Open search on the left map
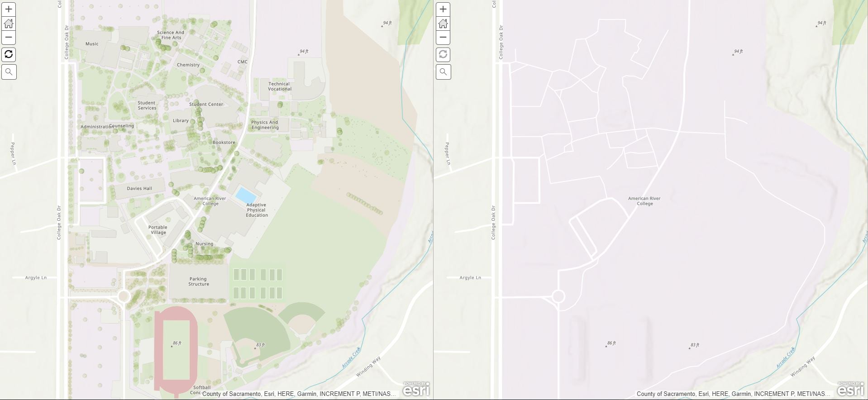 (9, 72)
